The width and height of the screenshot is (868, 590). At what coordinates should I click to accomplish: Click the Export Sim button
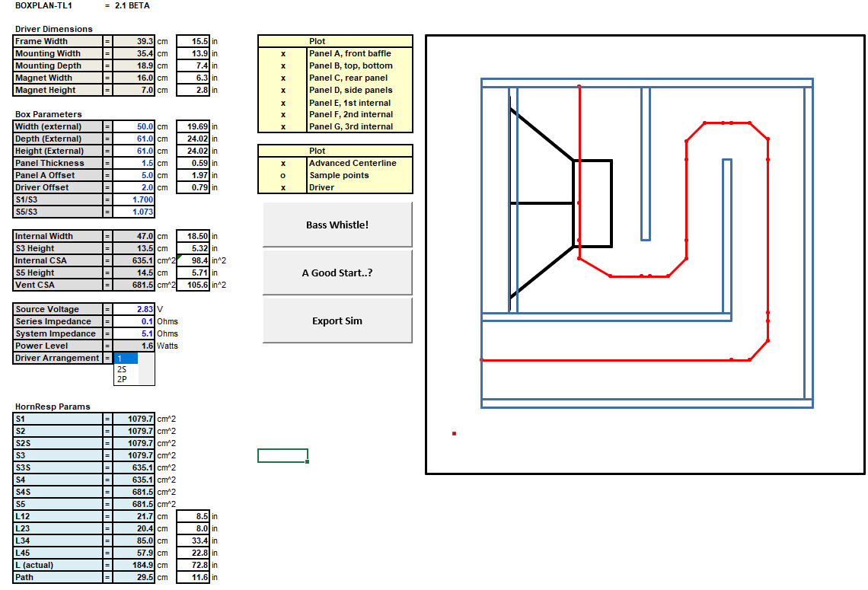point(337,321)
